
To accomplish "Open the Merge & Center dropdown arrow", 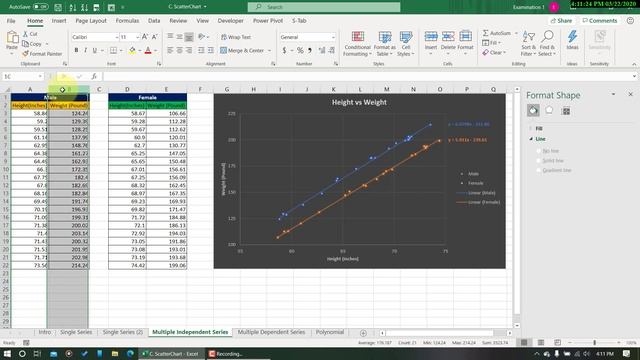I will 269,51.
